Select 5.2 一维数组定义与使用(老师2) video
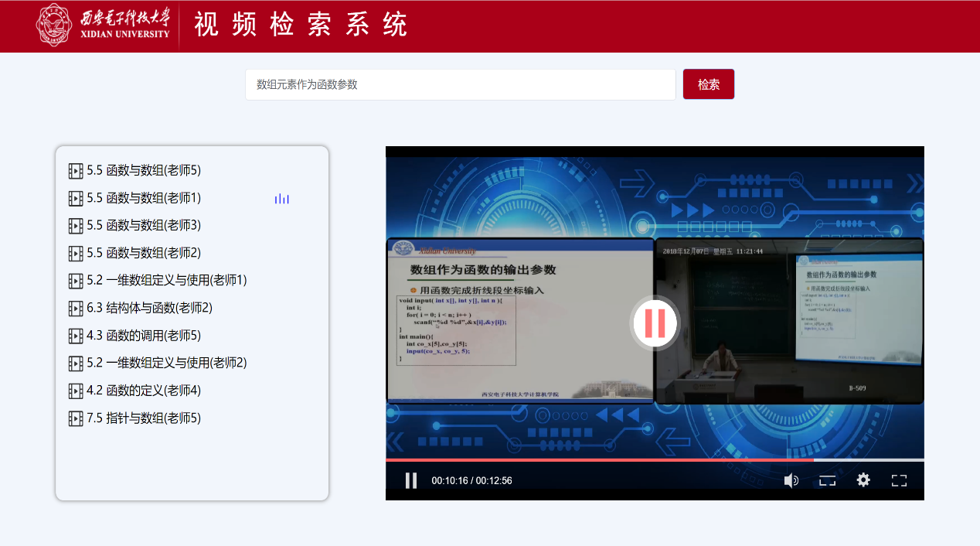This screenshot has height=546, width=980. tap(166, 363)
